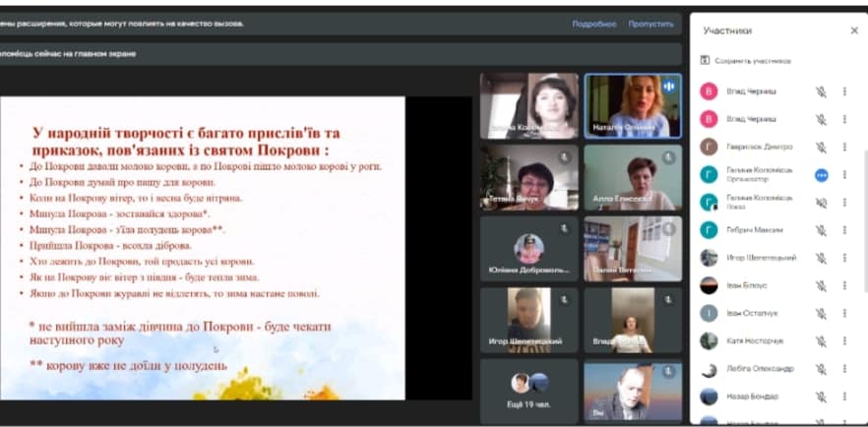The image size is (868, 427).
Task: Select Назар Бондар avatar in list
Action: click(x=709, y=396)
